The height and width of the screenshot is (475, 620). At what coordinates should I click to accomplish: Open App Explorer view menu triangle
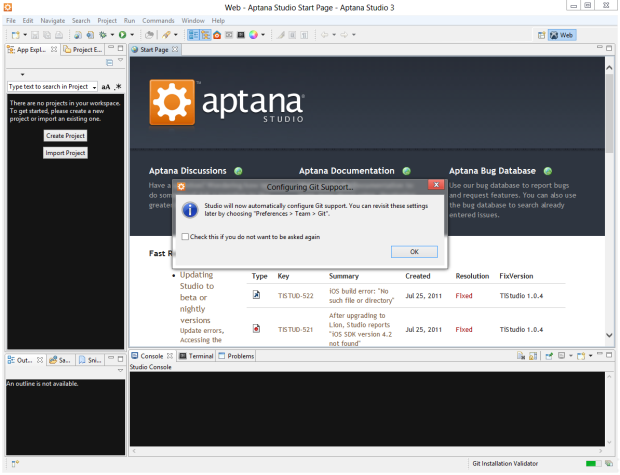[121, 60]
